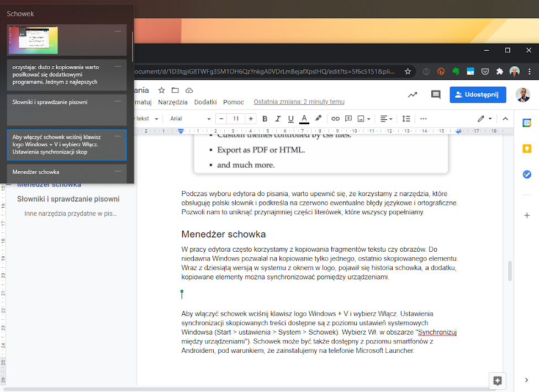Image resolution: width=539 pixels, height=392 pixels.
Task: Click the insert link icon
Action: click(x=335, y=119)
